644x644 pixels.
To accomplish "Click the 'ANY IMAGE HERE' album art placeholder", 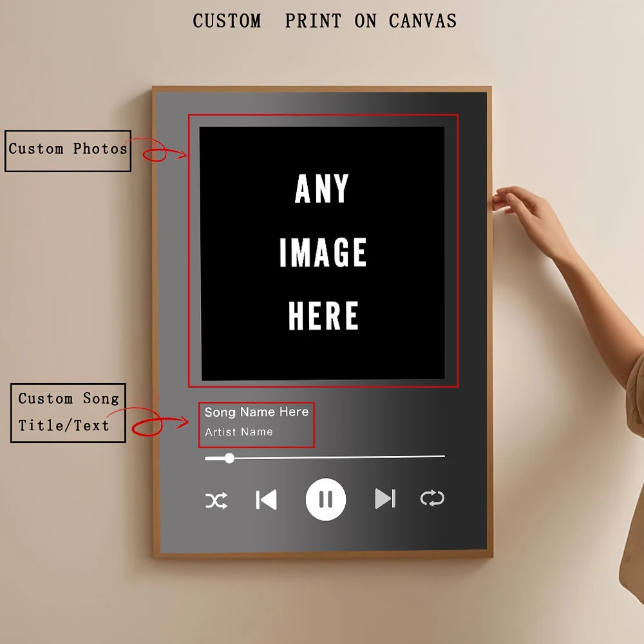I will [x=323, y=253].
